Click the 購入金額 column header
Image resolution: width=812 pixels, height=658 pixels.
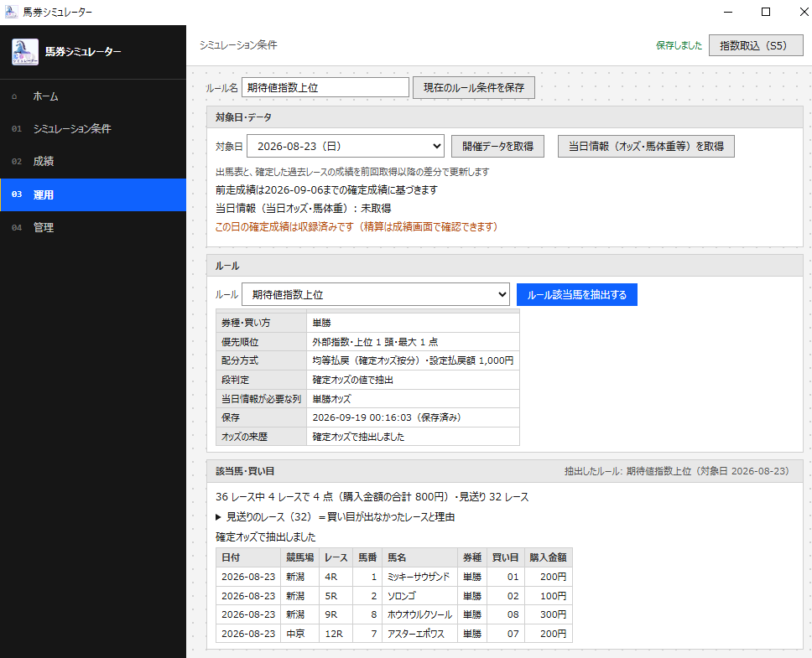click(549, 557)
